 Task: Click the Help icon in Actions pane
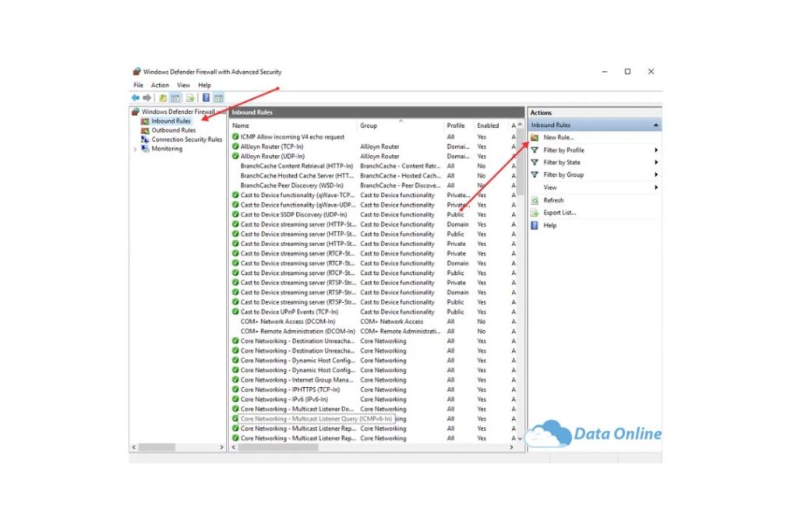(535, 225)
